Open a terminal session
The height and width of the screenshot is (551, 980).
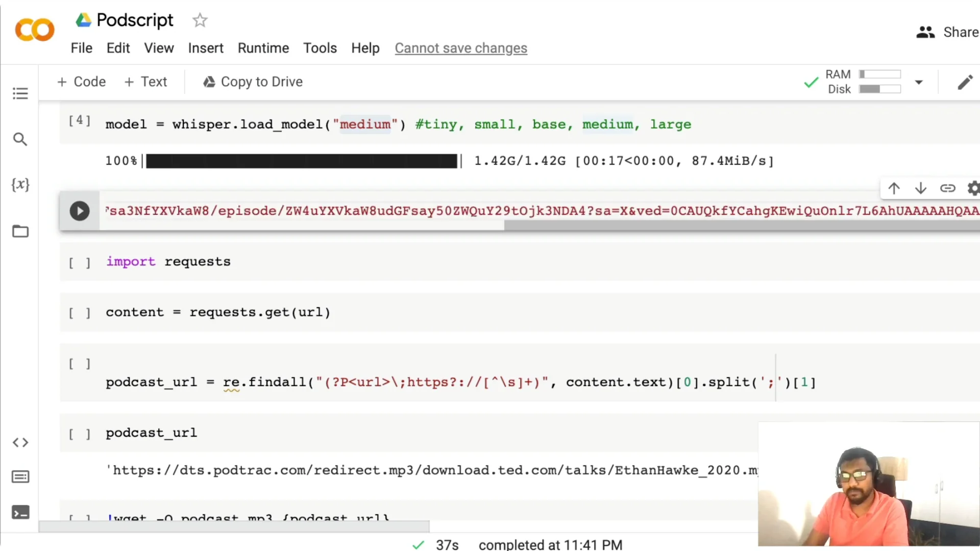20,513
